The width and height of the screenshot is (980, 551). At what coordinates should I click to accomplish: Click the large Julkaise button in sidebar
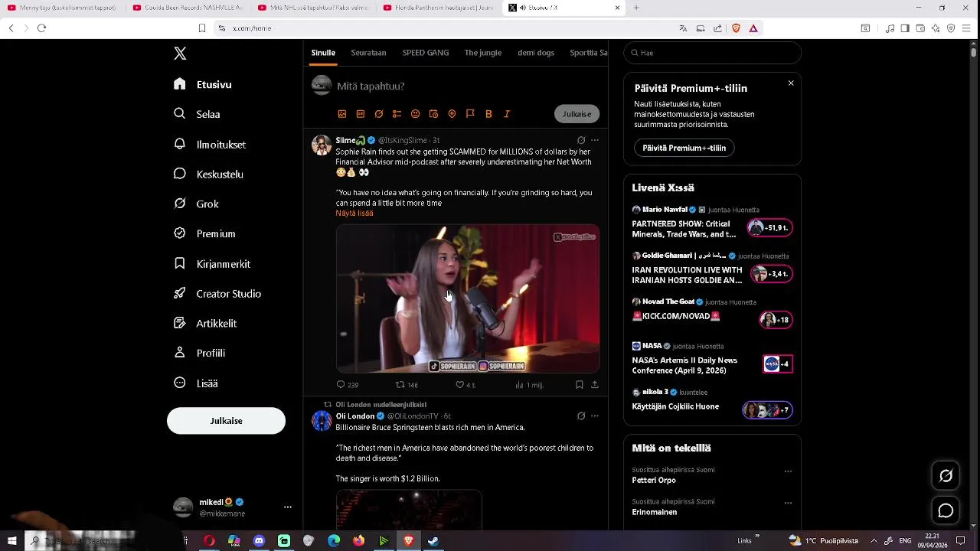point(226,421)
